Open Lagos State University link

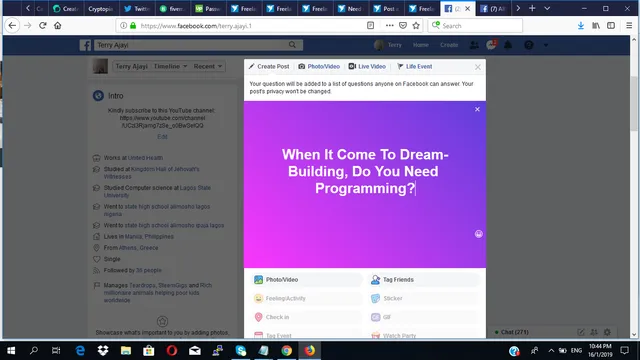click(157, 191)
